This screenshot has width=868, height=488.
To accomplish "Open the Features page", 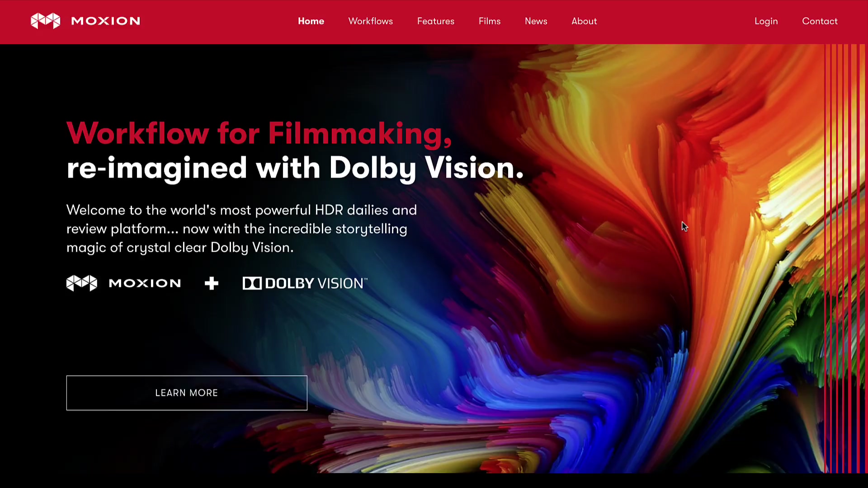I will pyautogui.click(x=436, y=21).
